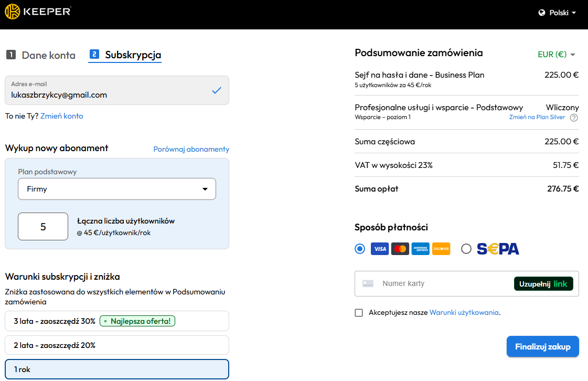Open the Porównaj abonamenty link
Screen dimensions: 588x381
click(191, 149)
